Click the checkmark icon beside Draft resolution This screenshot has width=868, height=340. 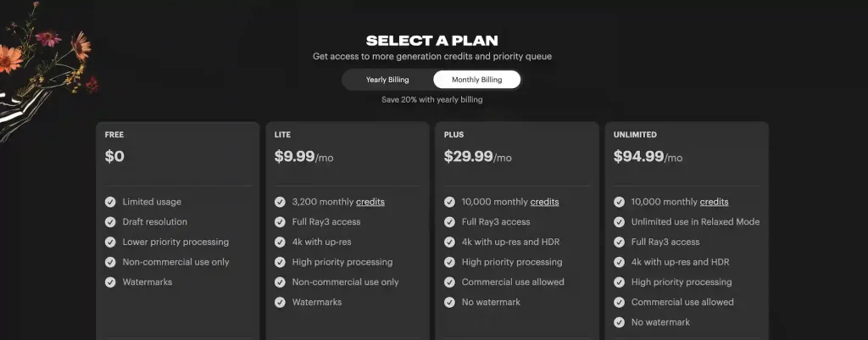[110, 221]
